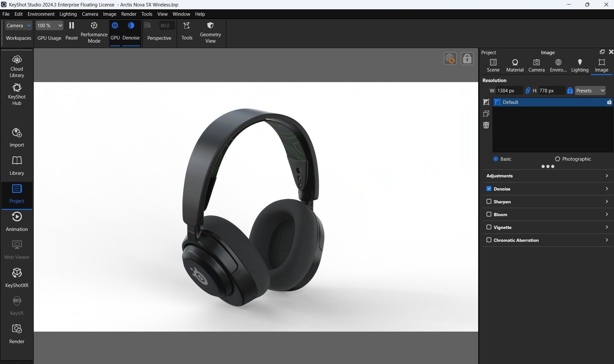Open Geometry View

[210, 32]
